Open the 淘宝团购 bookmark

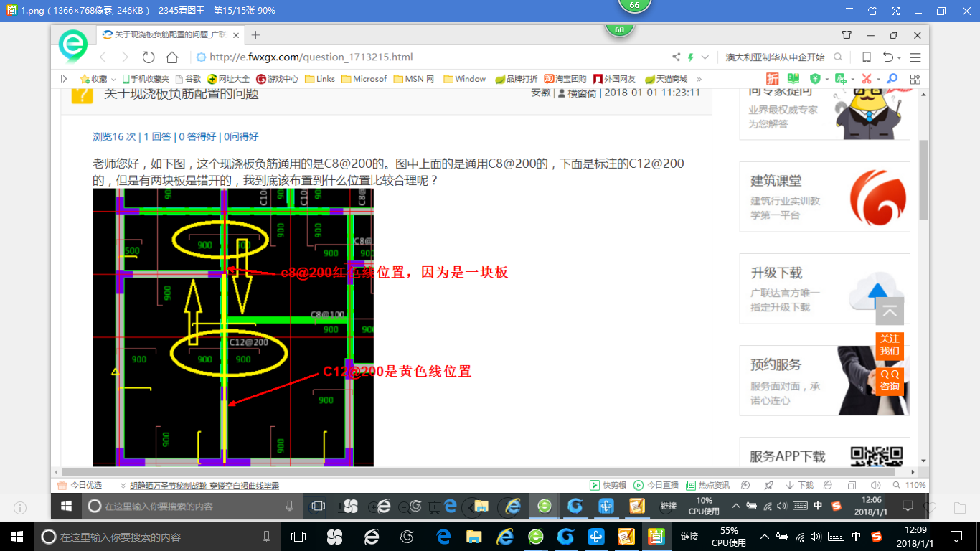565,79
